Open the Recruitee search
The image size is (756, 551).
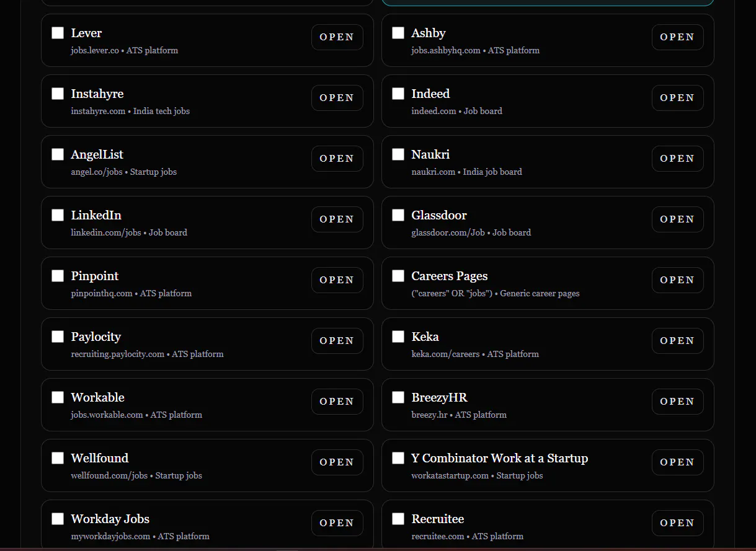678,523
